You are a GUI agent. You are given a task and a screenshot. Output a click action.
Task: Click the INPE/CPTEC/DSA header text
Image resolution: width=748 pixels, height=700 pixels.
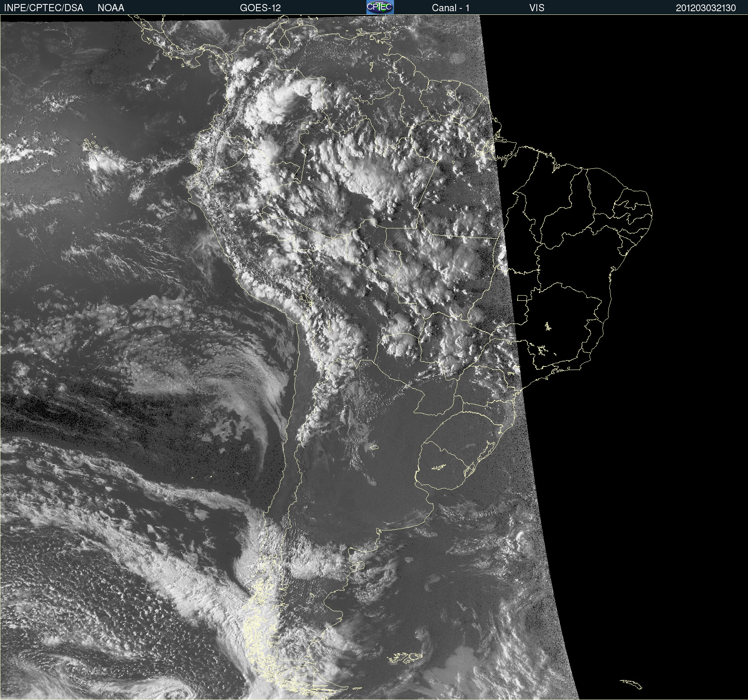[x=44, y=8]
